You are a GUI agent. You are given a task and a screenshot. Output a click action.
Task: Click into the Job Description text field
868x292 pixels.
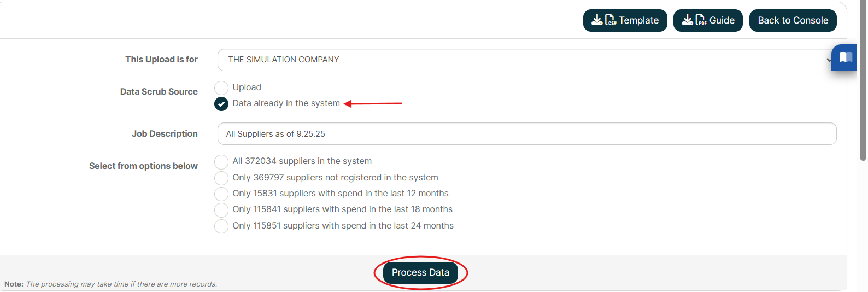[526, 134]
